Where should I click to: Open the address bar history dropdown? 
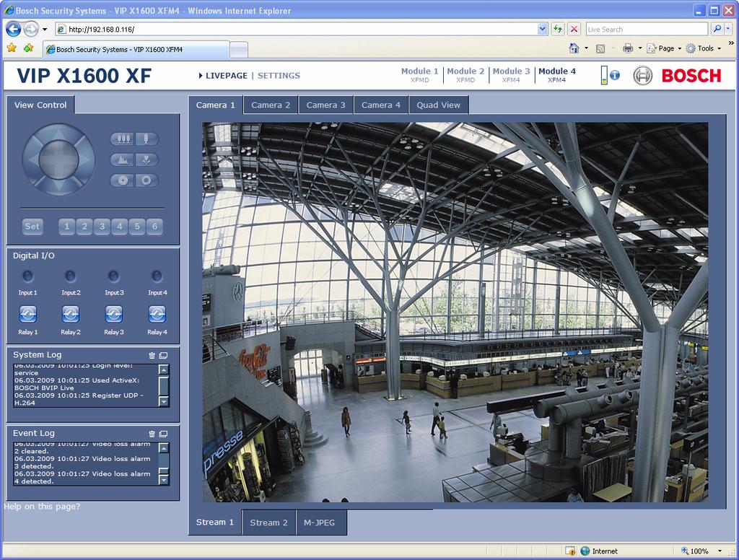(x=542, y=29)
